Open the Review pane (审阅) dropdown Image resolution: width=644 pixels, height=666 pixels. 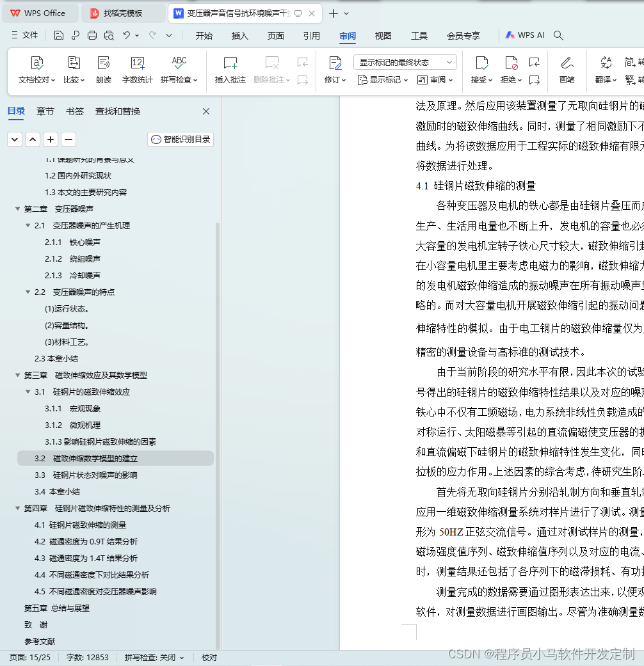pos(435,80)
